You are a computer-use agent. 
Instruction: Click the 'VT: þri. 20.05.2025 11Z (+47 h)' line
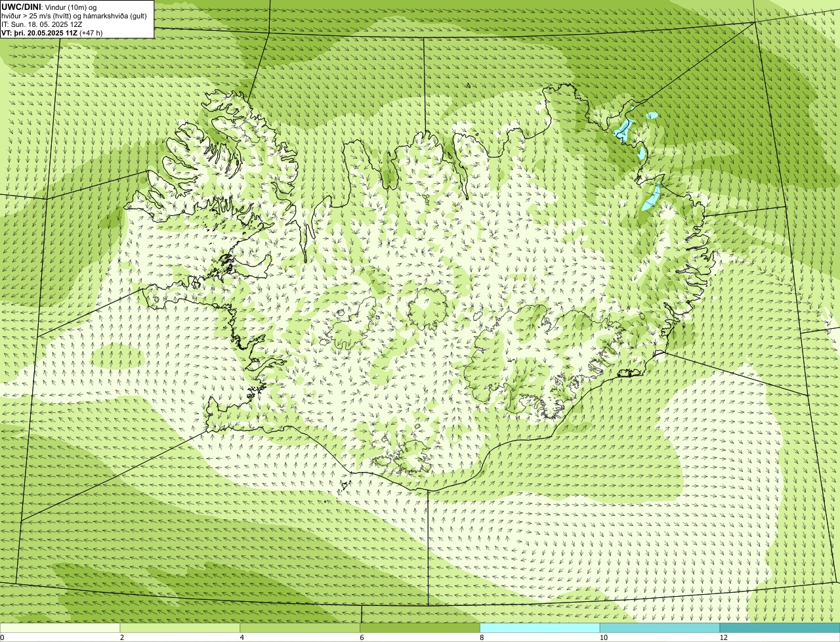pyautogui.click(x=52, y=33)
